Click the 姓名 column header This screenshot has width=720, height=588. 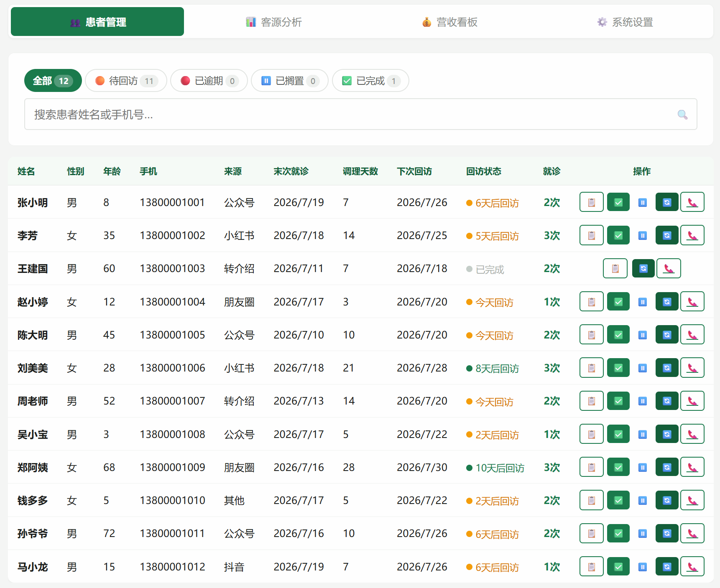[x=26, y=171]
